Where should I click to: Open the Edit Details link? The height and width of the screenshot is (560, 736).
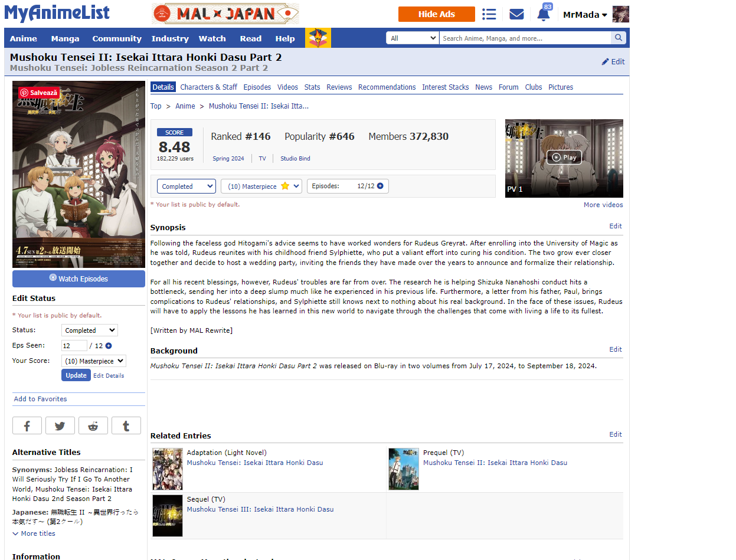coord(109,376)
